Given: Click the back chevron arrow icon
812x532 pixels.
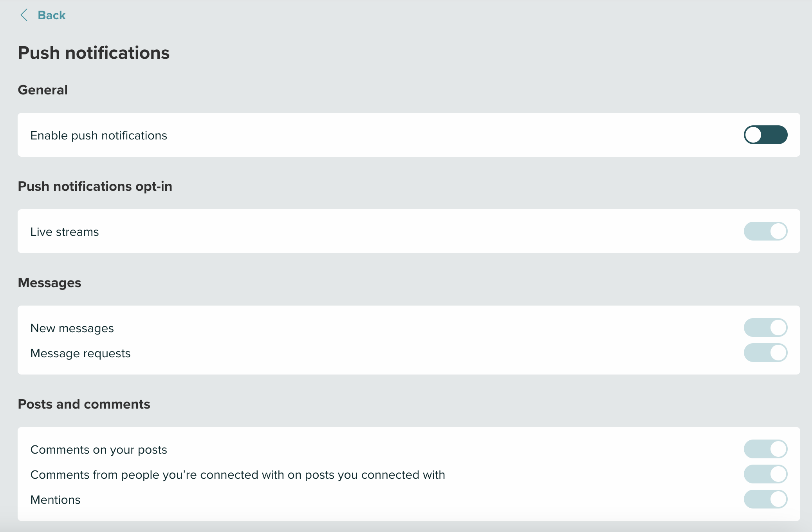Looking at the screenshot, I should 24,15.
